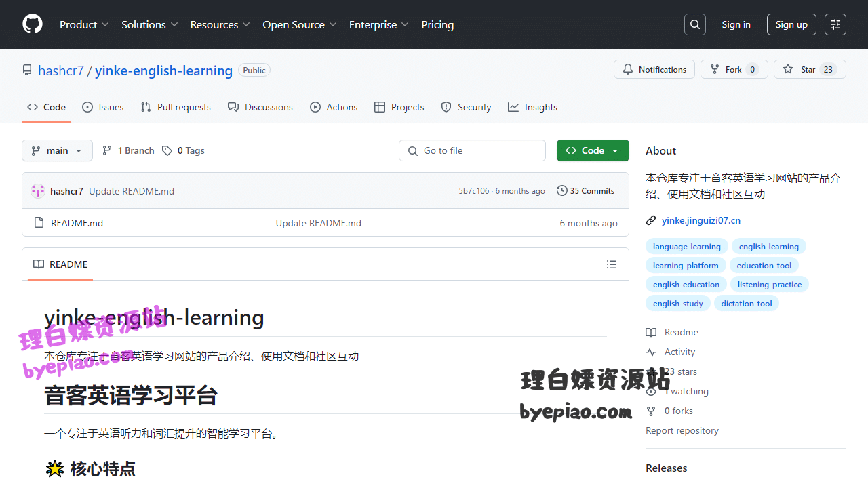
Task: Select the README tab above content
Action: pos(60,264)
